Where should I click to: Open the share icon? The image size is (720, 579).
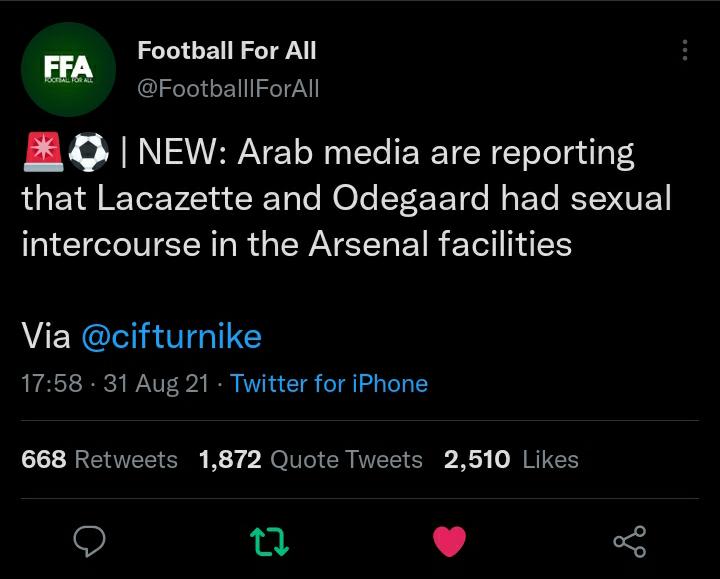click(x=630, y=542)
